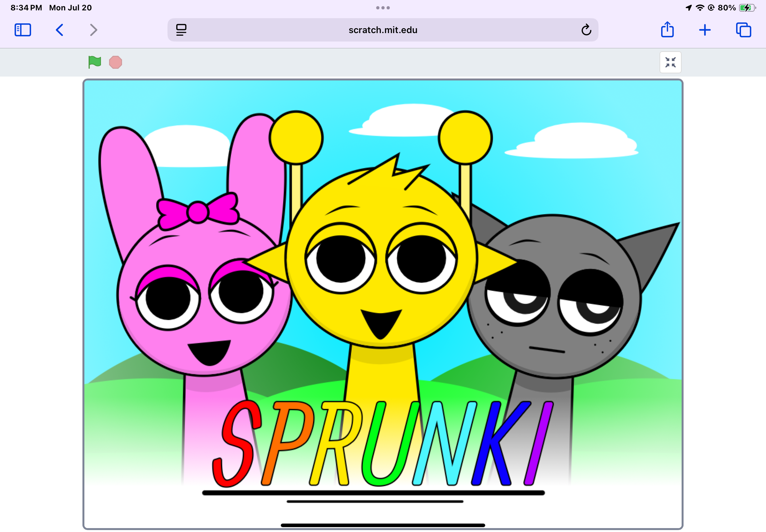Click the rainbow SPRUNKI title text
The width and height of the screenshot is (766, 532).
click(x=382, y=443)
